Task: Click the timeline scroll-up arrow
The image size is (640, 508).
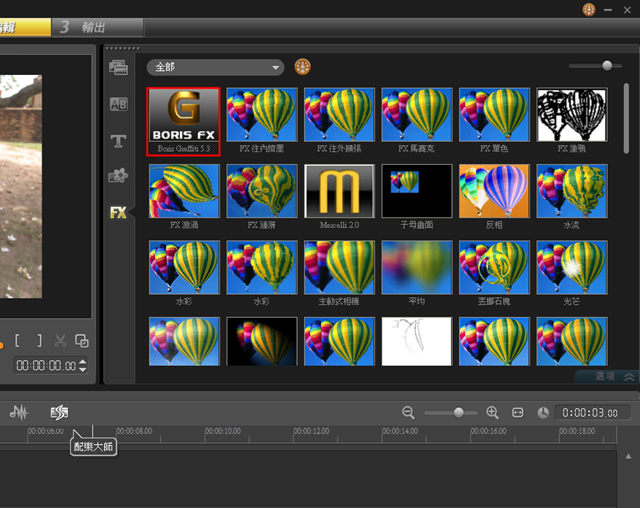Action: point(628,456)
